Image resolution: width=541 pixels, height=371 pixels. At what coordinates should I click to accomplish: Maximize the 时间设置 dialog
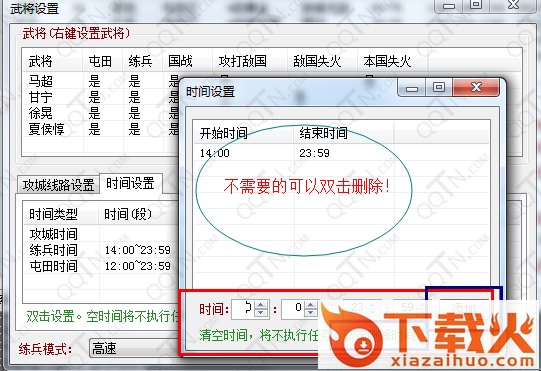click(x=439, y=87)
